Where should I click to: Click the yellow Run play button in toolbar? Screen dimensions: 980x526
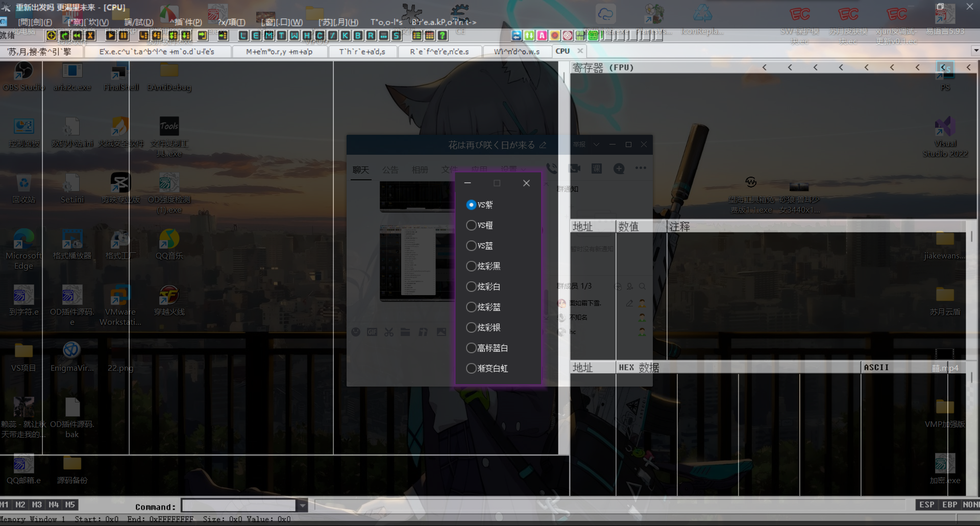pyautogui.click(x=110, y=35)
